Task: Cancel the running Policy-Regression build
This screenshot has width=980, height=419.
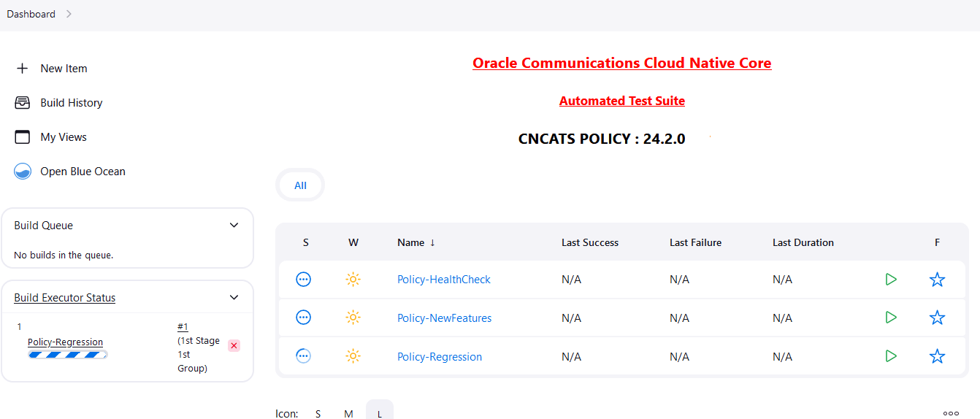Action: coord(234,346)
